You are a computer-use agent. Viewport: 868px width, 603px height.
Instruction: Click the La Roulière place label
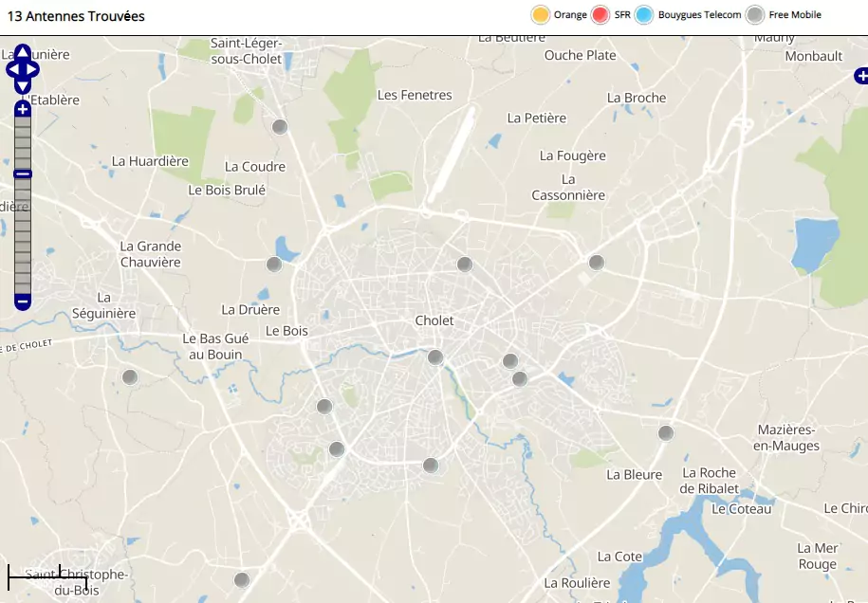[577, 583]
